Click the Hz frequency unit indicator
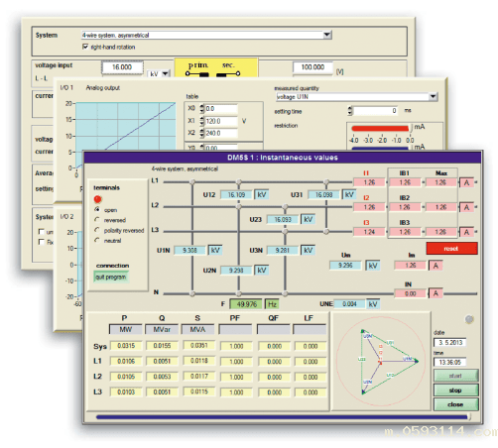 tap(272, 304)
